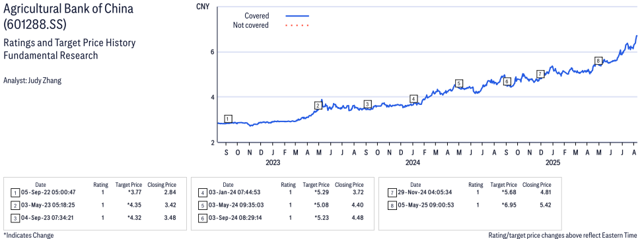This screenshot has width=644, height=239.
Task: Click chart marker 4 near January 2024
Action: click(413, 98)
